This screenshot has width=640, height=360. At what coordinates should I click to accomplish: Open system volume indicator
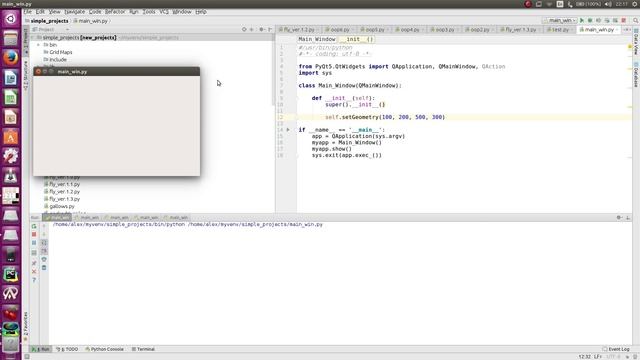pyautogui.click(x=608, y=4)
